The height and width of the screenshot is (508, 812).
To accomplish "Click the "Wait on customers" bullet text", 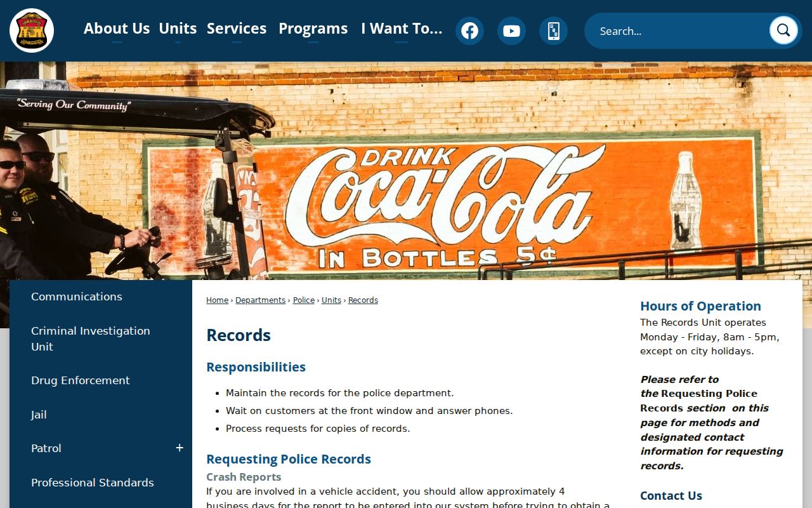I will pyautogui.click(x=369, y=411).
